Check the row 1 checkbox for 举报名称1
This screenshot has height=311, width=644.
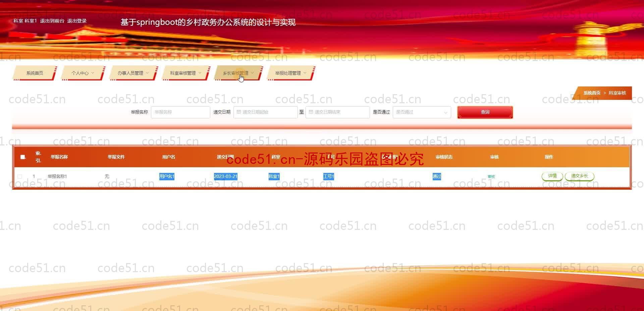(x=20, y=176)
